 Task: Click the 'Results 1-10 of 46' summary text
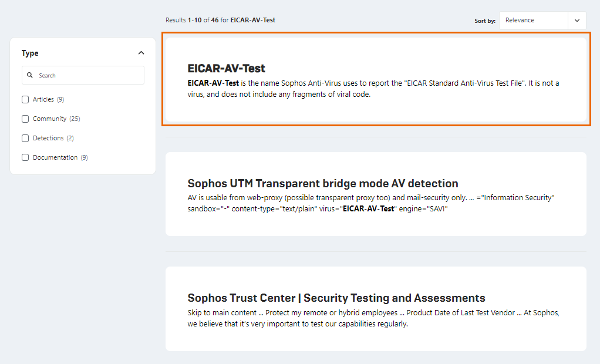point(220,20)
